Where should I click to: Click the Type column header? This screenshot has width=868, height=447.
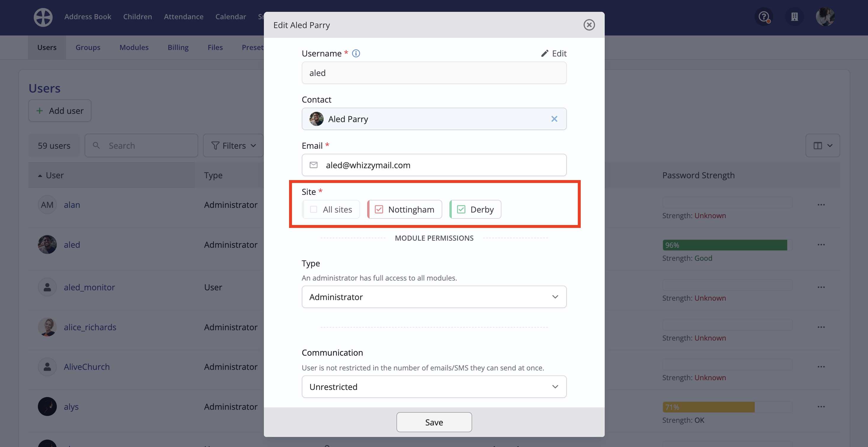[213, 175]
